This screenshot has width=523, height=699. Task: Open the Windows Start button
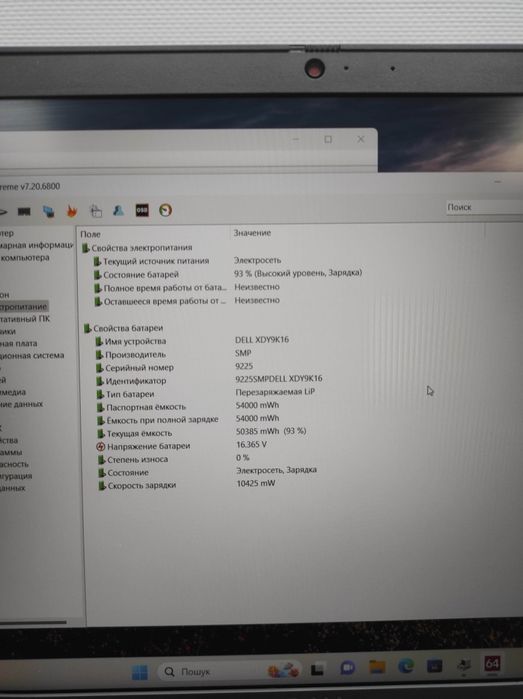pyautogui.click(x=140, y=672)
